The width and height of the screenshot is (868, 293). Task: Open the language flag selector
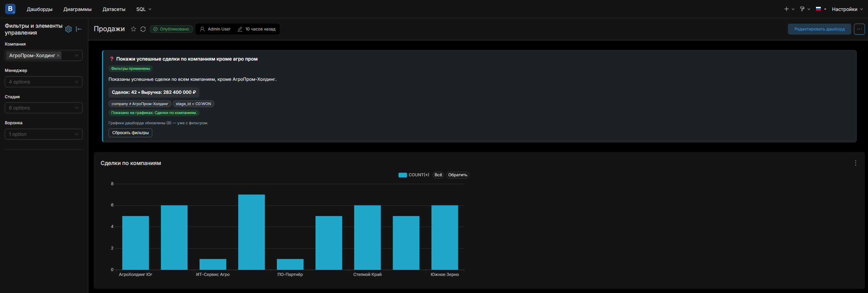click(x=821, y=9)
